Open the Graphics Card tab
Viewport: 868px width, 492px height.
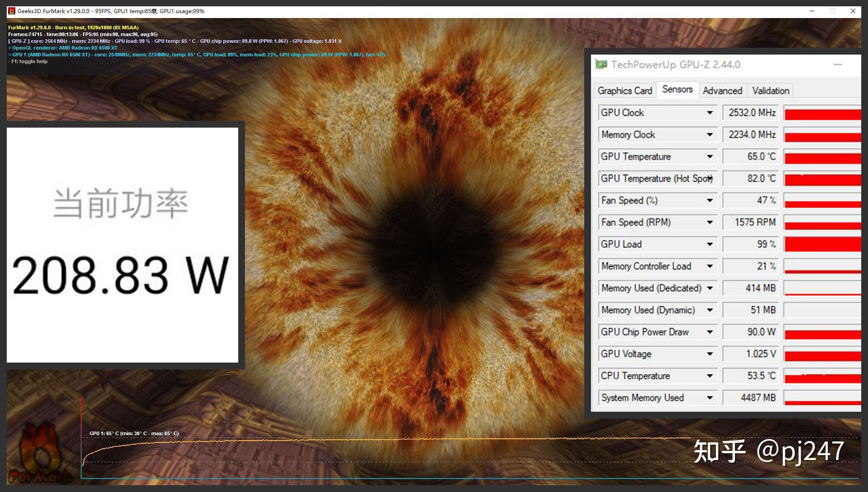pos(626,90)
